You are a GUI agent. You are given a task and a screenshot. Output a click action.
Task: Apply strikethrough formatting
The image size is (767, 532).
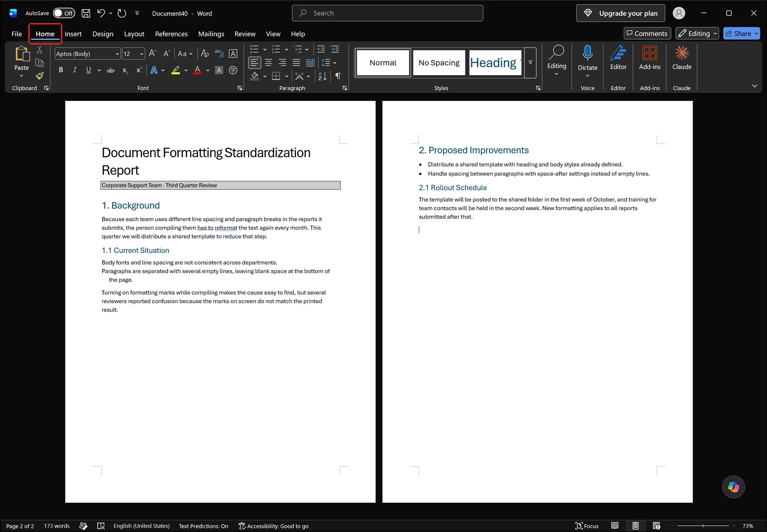point(110,70)
